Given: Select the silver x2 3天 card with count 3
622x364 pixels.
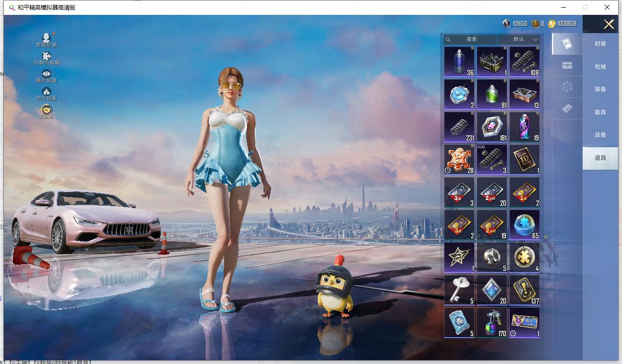Looking at the screenshot, I should (459, 192).
